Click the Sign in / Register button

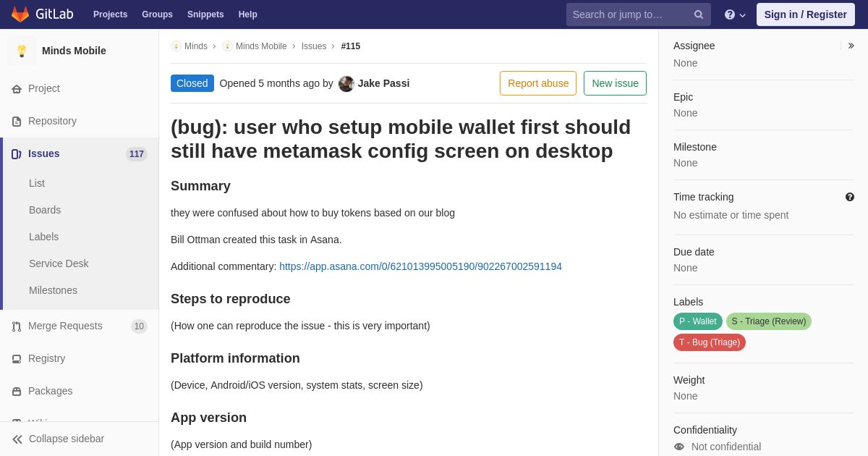tap(806, 14)
